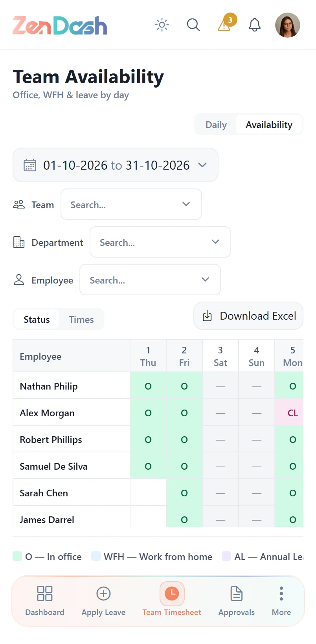The width and height of the screenshot is (316, 644).
Task: Click the Team people icon
Action: coord(19,205)
